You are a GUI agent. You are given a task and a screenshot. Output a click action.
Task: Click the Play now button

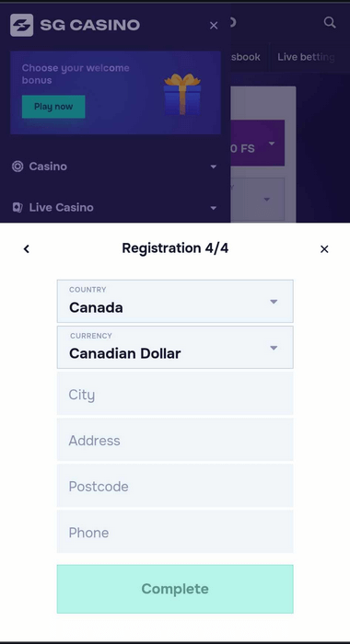pos(53,107)
